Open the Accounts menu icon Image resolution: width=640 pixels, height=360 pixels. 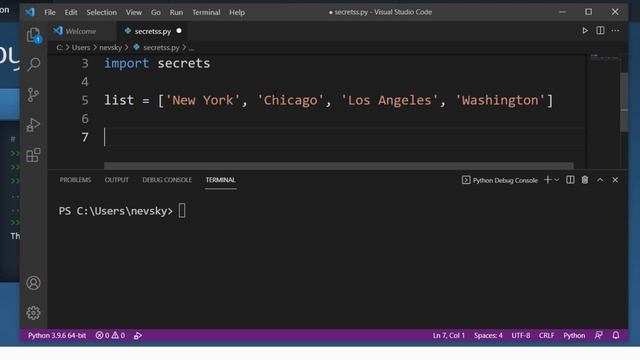pyautogui.click(x=33, y=283)
